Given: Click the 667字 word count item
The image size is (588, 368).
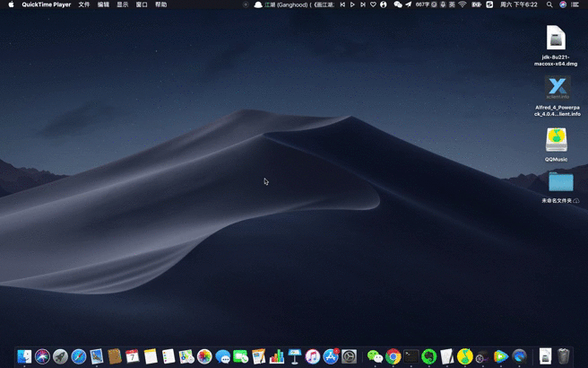Looking at the screenshot, I should 422,4.
